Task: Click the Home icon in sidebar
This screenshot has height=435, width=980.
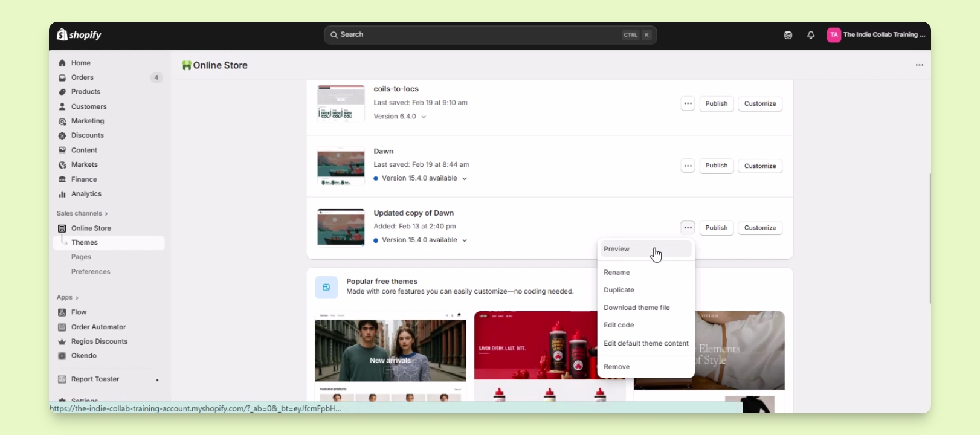Action: 62,63
